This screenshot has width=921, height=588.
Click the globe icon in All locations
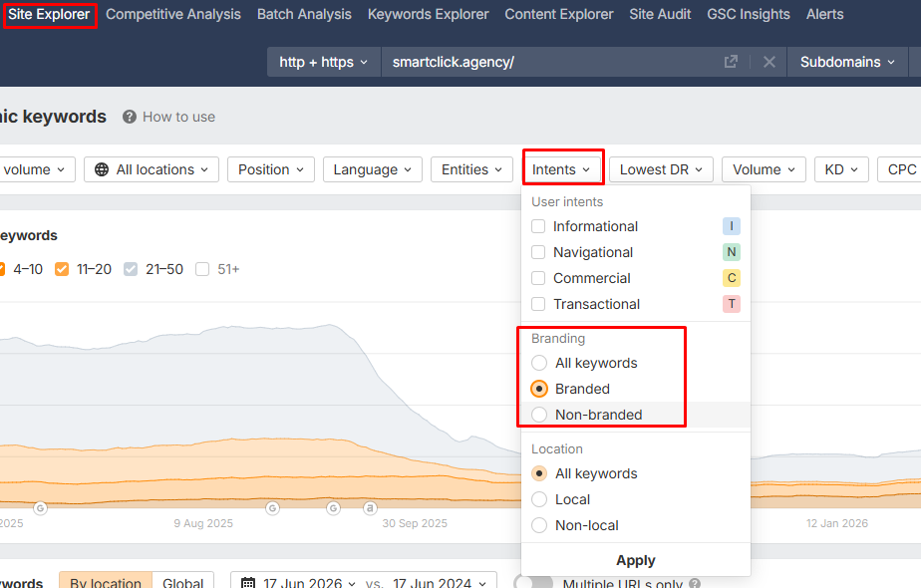coord(102,169)
